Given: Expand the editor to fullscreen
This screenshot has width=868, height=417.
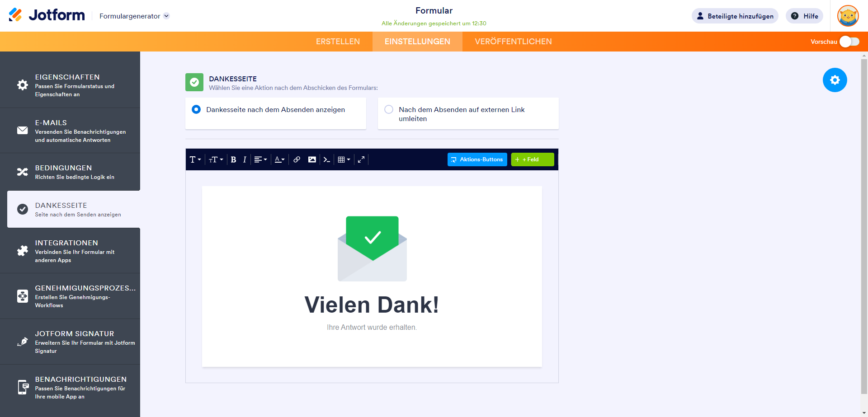Looking at the screenshot, I should (361, 159).
